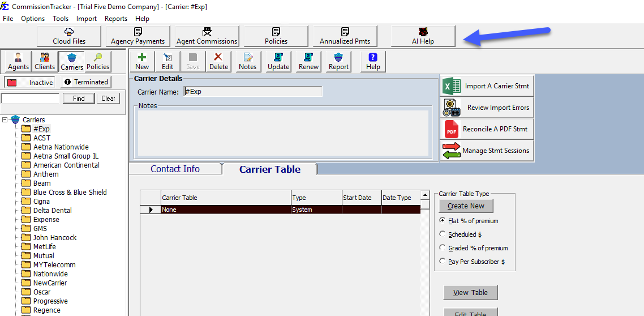Click the carrier search input field
This screenshot has width=644, height=316.
tap(30, 99)
